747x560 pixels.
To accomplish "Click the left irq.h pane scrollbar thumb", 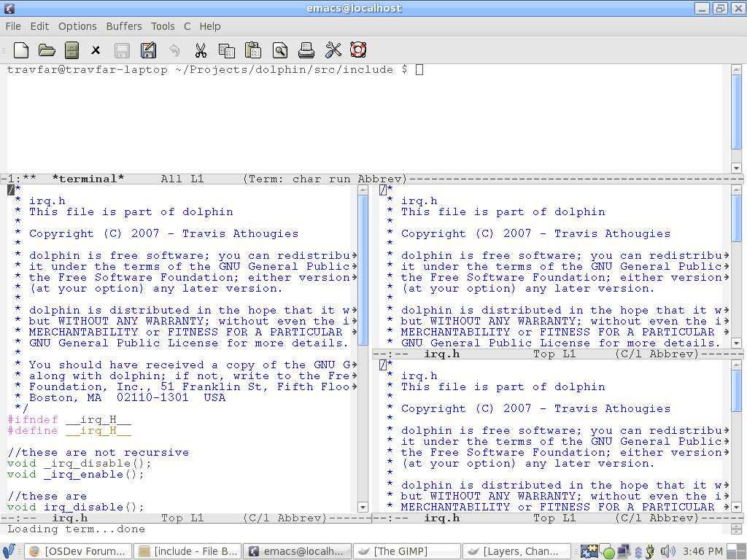I will (363, 270).
